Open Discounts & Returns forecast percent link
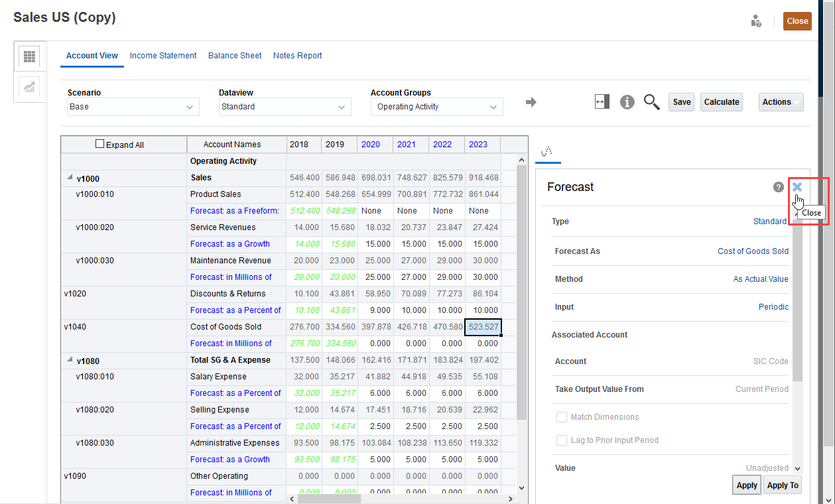The width and height of the screenshot is (835, 504). pos(235,310)
